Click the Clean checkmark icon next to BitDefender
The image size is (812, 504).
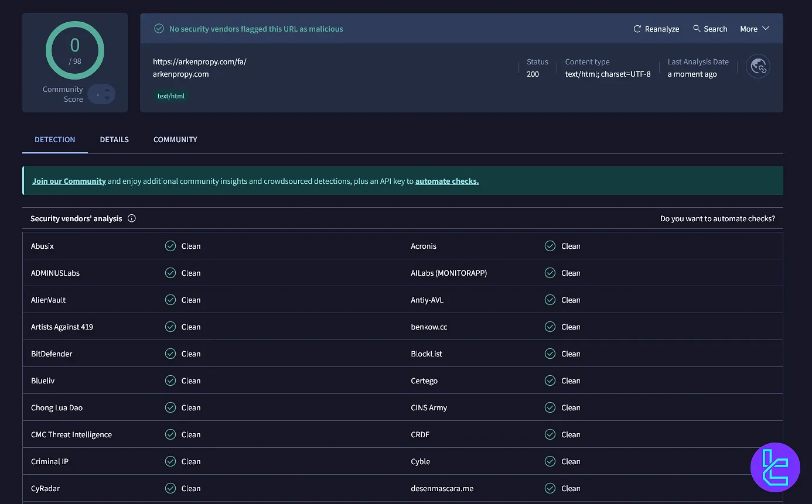(x=170, y=353)
